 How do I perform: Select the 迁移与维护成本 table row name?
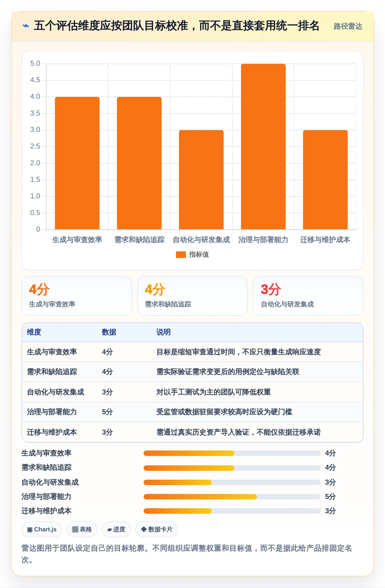click(52, 432)
